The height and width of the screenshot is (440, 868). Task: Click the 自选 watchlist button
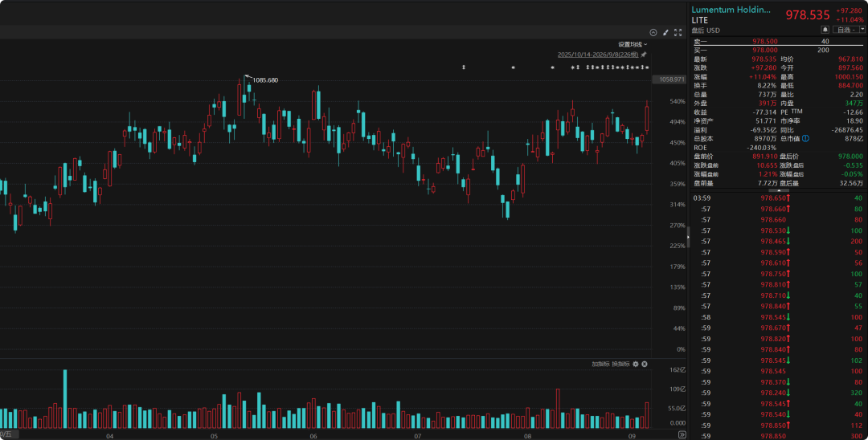click(x=845, y=30)
